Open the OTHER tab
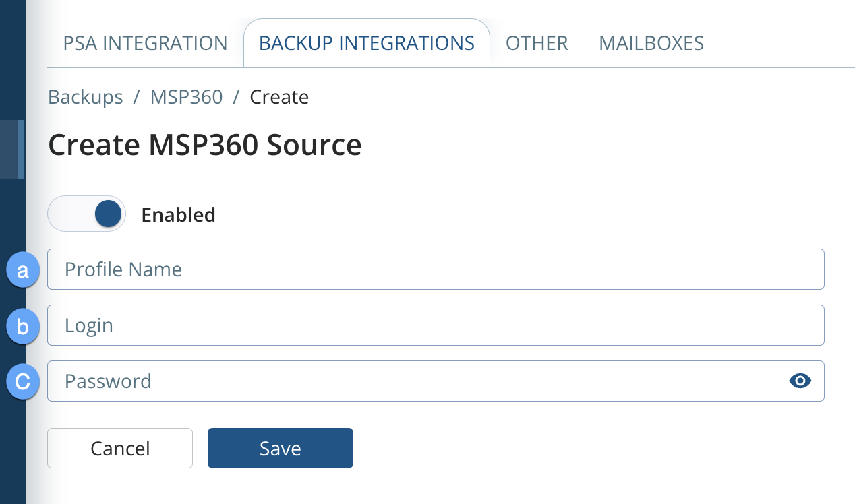The width and height of the screenshot is (855, 504). click(537, 42)
